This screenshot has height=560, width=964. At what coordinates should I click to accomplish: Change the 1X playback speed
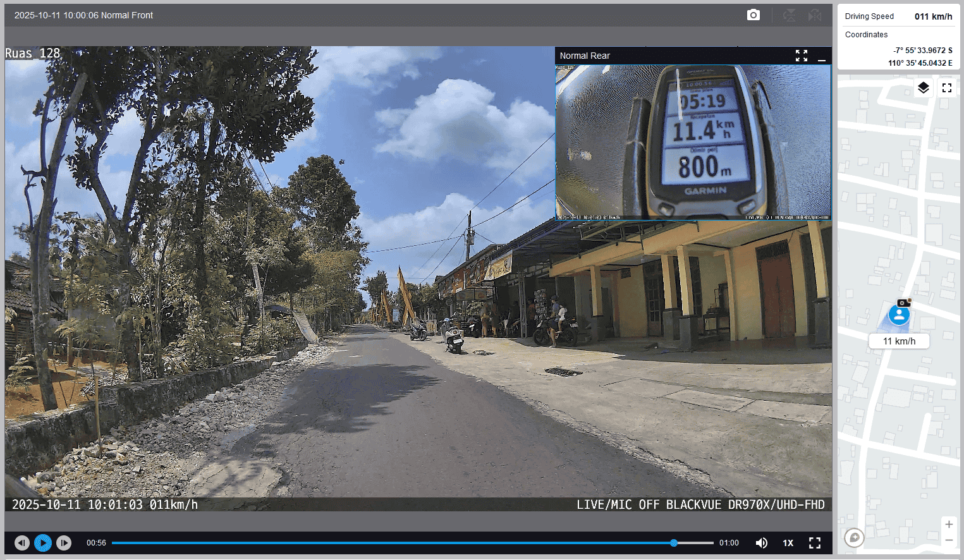[788, 543]
